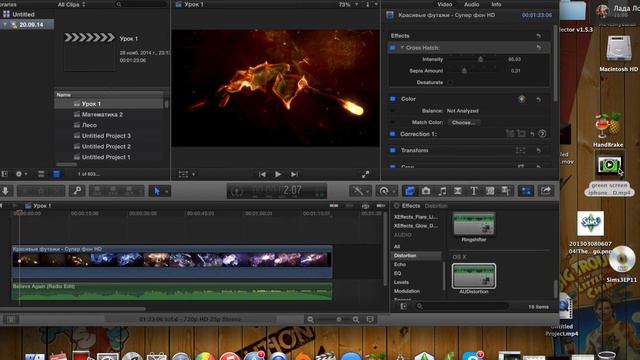
Task: Click the Macintosh HD drive on desktop
Action: click(618, 53)
